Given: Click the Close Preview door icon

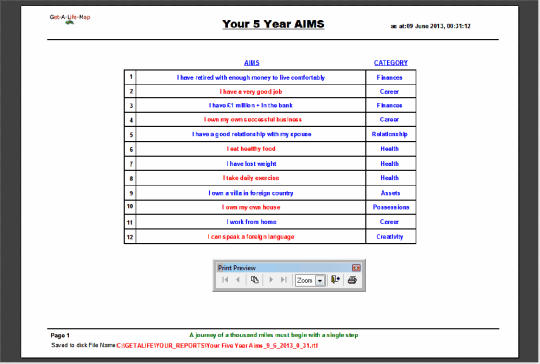Looking at the screenshot, I should (335, 280).
